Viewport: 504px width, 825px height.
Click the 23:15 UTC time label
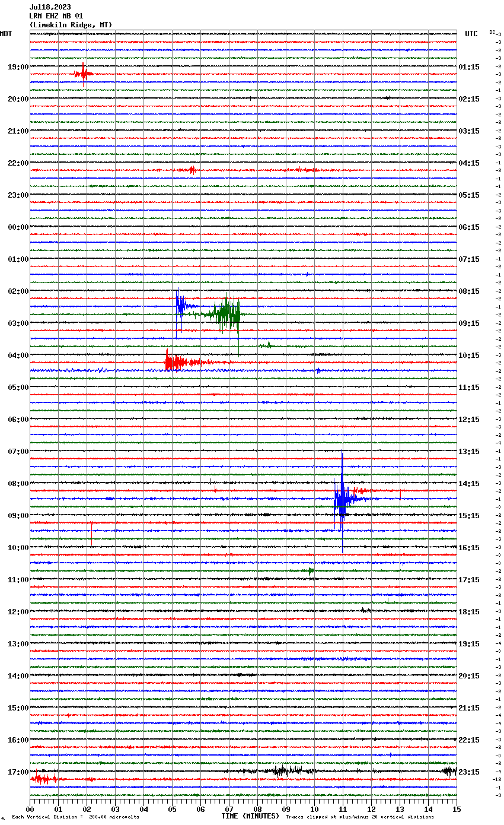coord(469,772)
